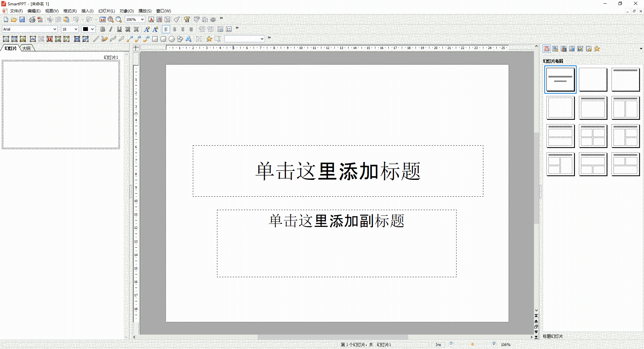Select the curve drawing tool
This screenshot has height=349, width=644.
click(113, 39)
